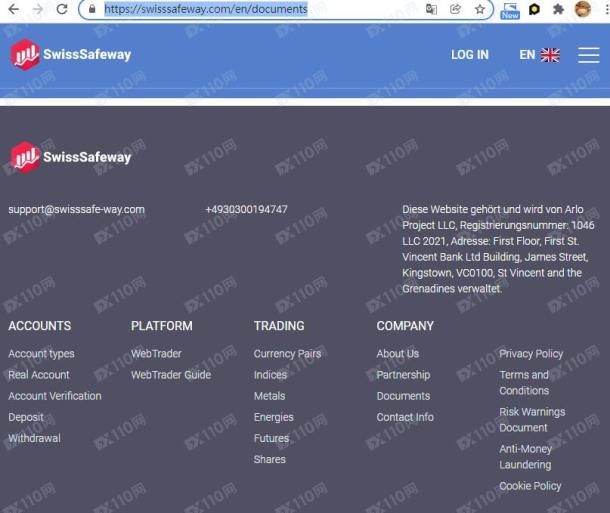
Task: Open the Indices link
Action: (270, 375)
